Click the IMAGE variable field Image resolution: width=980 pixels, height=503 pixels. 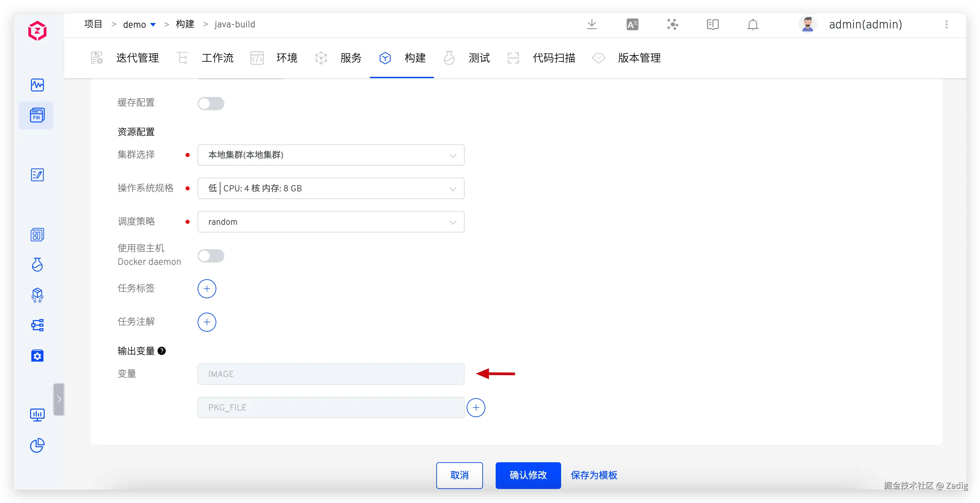[x=331, y=374]
